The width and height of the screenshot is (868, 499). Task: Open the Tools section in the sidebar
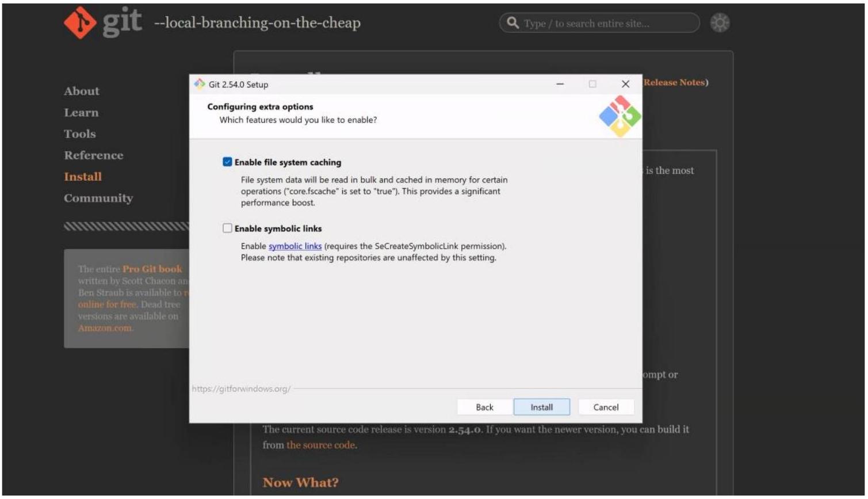click(80, 134)
